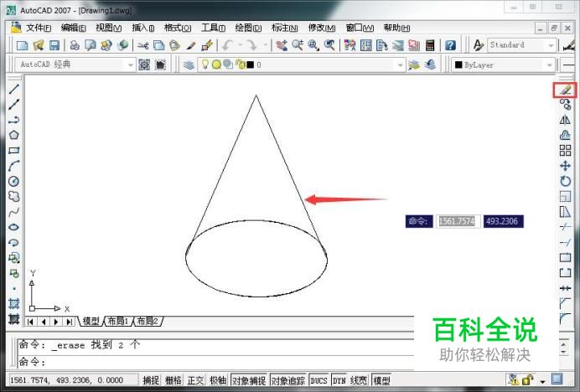Switch to the 布局1 layout tab
This screenshot has width=580, height=392.
coord(117,321)
